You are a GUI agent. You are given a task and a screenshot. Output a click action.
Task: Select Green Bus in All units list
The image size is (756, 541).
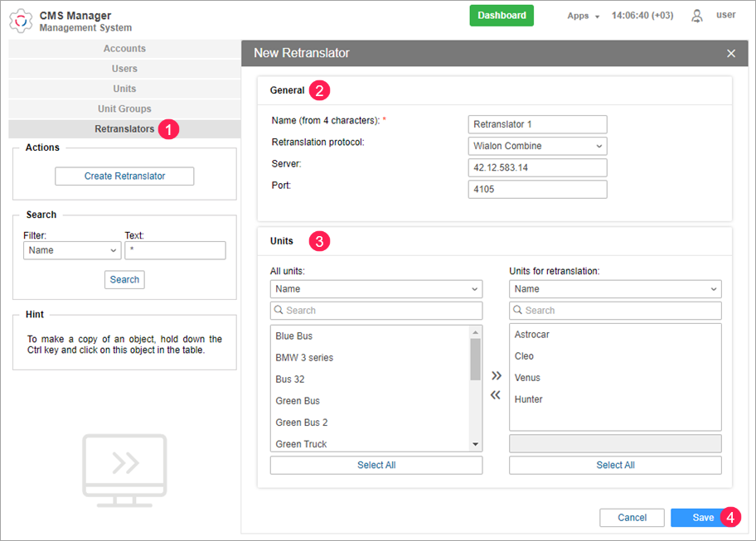pos(298,401)
